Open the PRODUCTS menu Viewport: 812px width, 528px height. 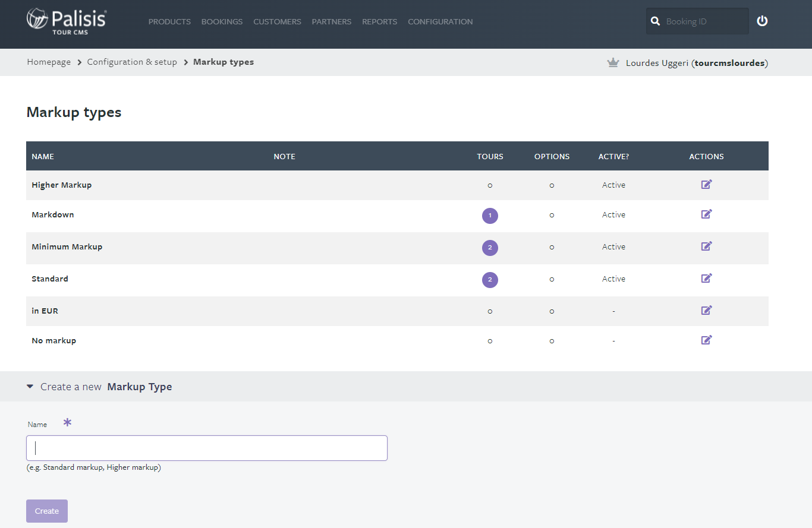tap(169, 21)
